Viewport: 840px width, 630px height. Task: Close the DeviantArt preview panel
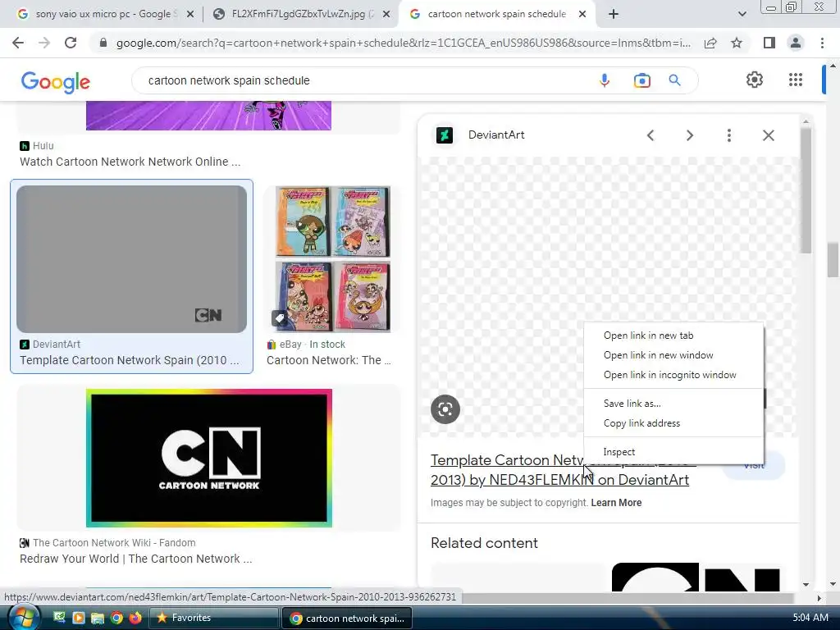pos(768,135)
